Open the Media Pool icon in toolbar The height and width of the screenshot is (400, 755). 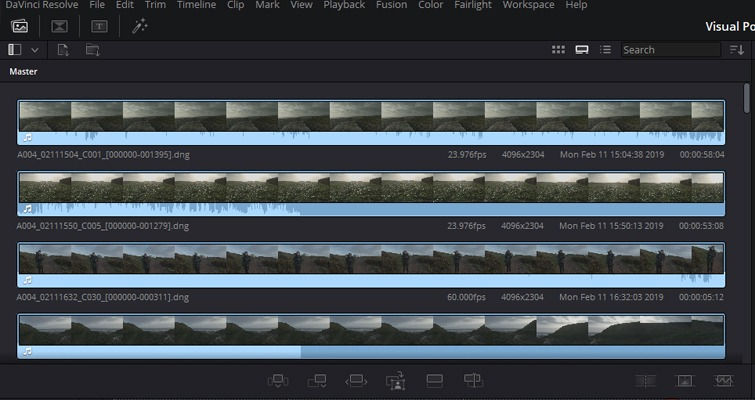(19, 26)
